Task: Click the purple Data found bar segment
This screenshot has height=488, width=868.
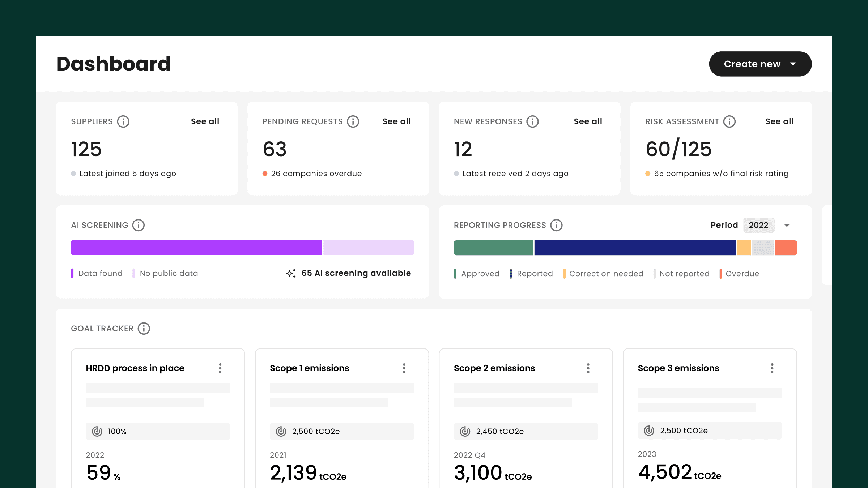Action: click(x=196, y=248)
